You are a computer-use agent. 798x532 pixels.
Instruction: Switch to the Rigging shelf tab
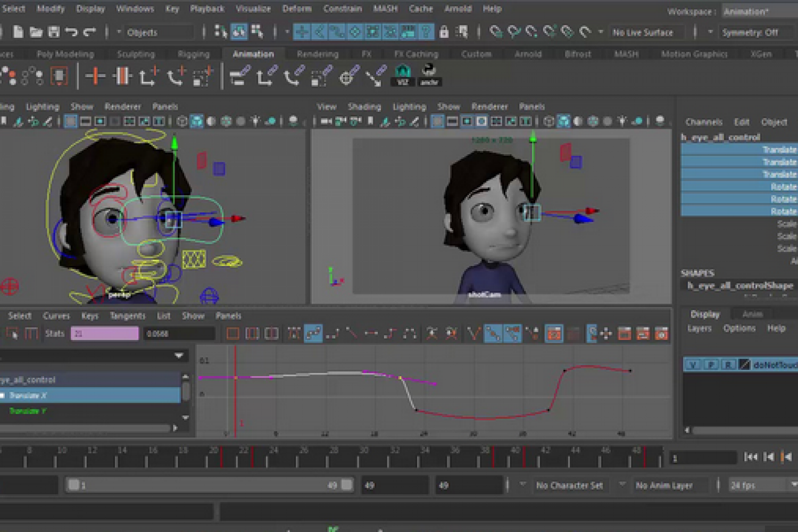[193, 54]
